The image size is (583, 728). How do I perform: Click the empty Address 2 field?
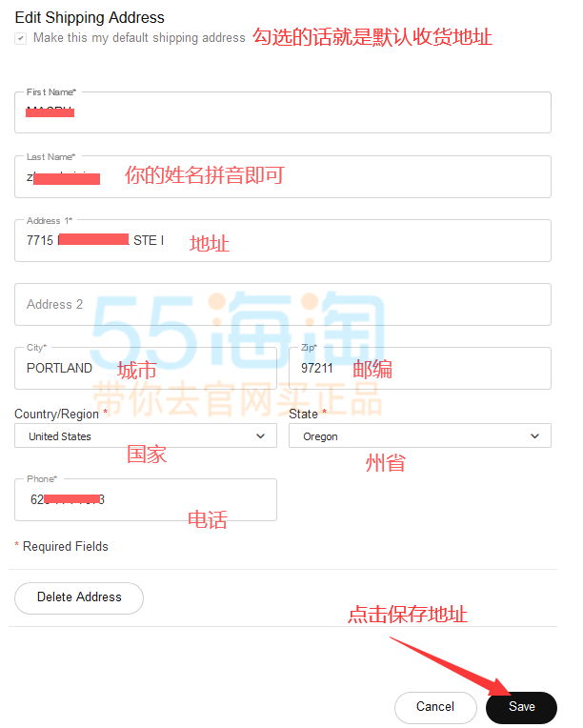283,305
